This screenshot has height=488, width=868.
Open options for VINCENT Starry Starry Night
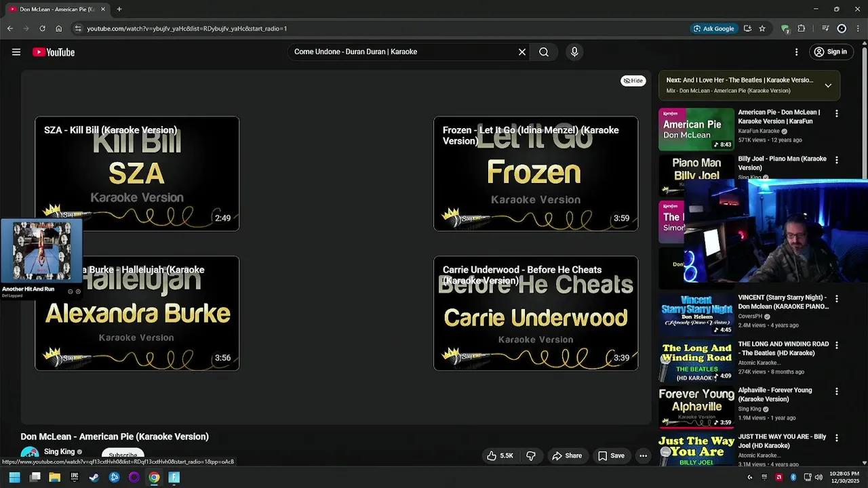[x=836, y=299]
